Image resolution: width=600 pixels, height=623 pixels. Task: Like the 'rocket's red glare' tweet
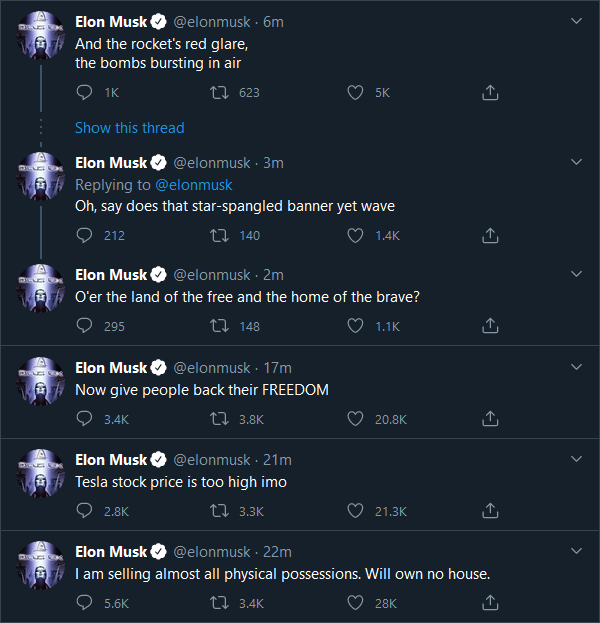pyautogui.click(x=355, y=92)
